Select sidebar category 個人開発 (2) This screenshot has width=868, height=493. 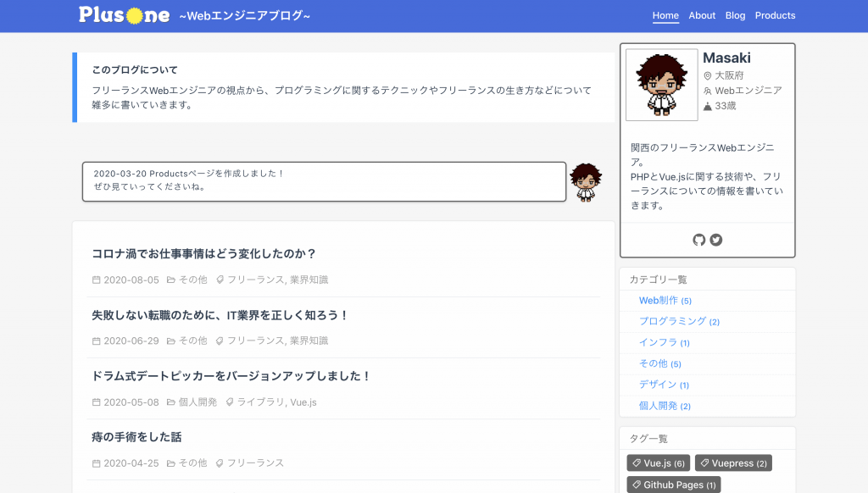point(665,406)
